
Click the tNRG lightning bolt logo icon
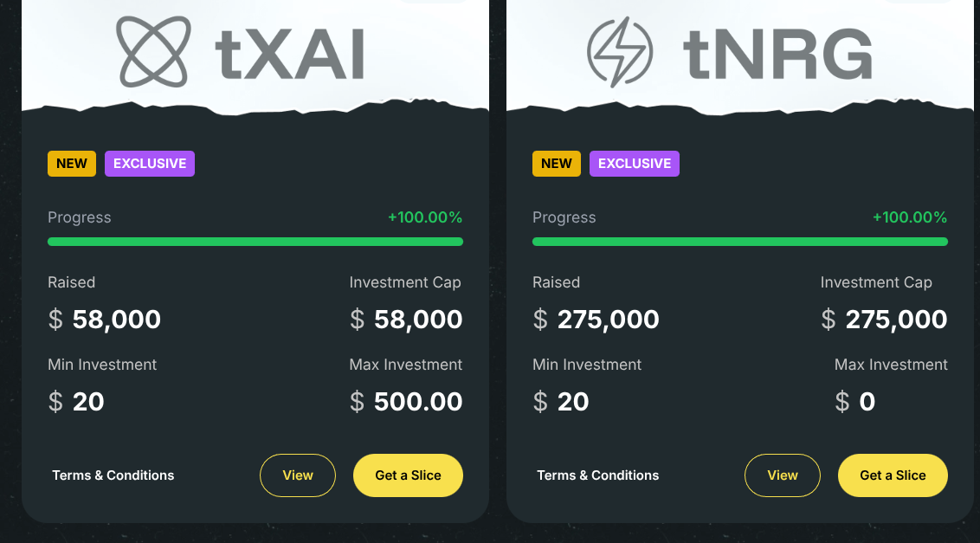(620, 52)
